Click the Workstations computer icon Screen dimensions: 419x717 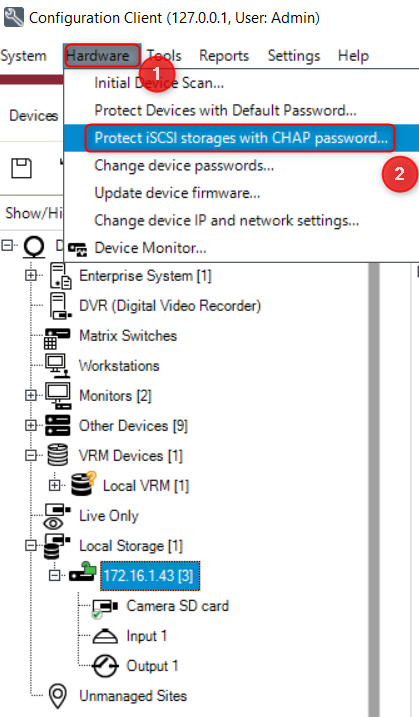point(57,366)
